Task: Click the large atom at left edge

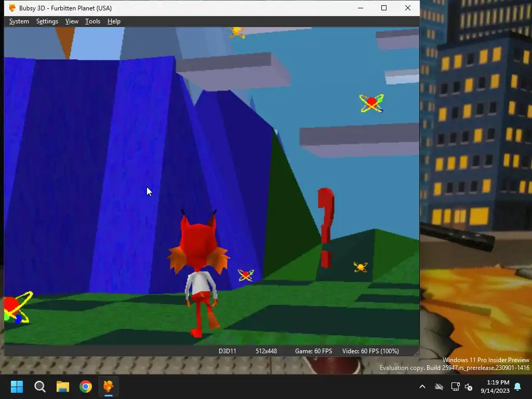Action: (17, 308)
